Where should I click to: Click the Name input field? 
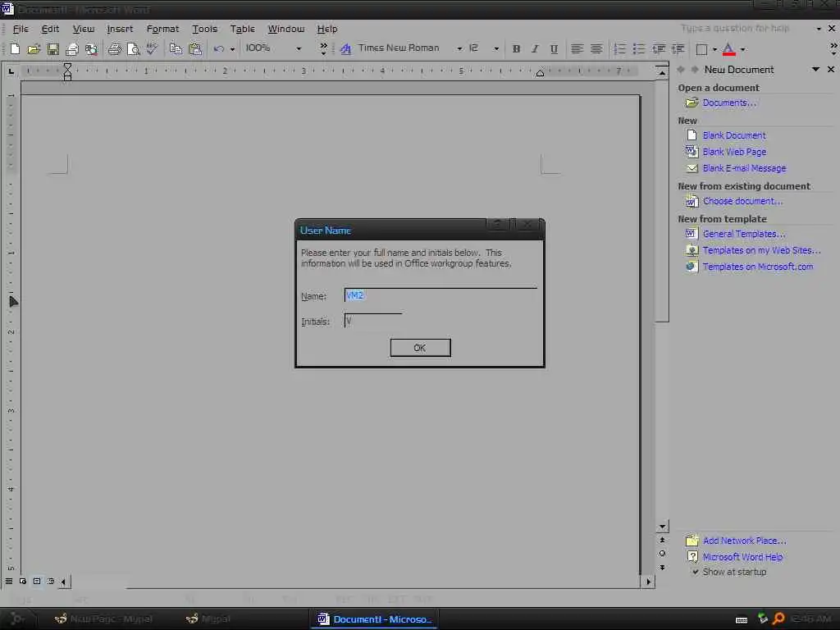click(x=441, y=295)
